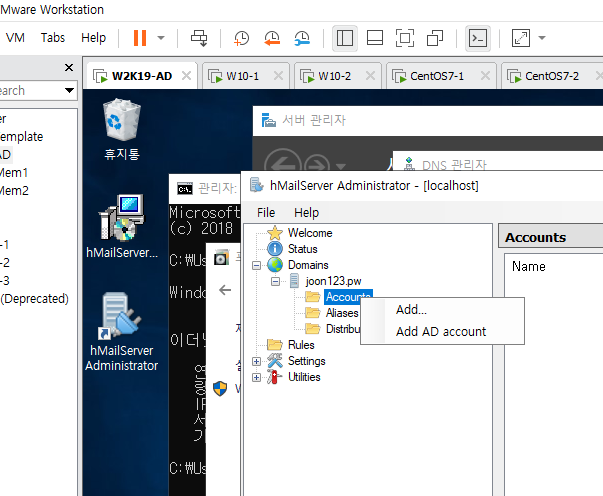Screen dimensions: 603x496
Task: Toggle the console view button
Action: (x=478, y=38)
